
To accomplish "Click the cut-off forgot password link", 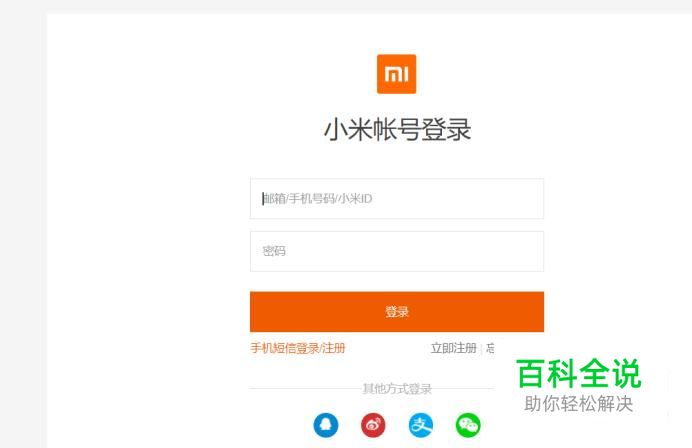I will (490, 348).
